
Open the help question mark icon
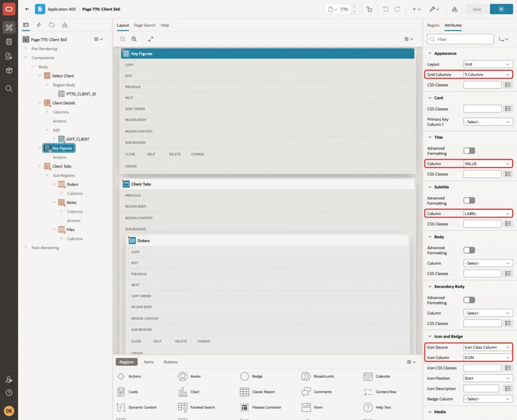[x=9, y=393]
